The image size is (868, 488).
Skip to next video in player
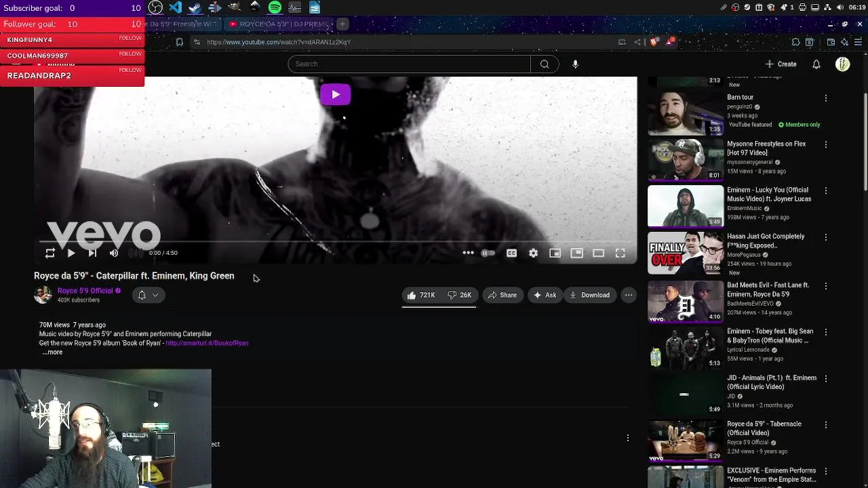92,253
